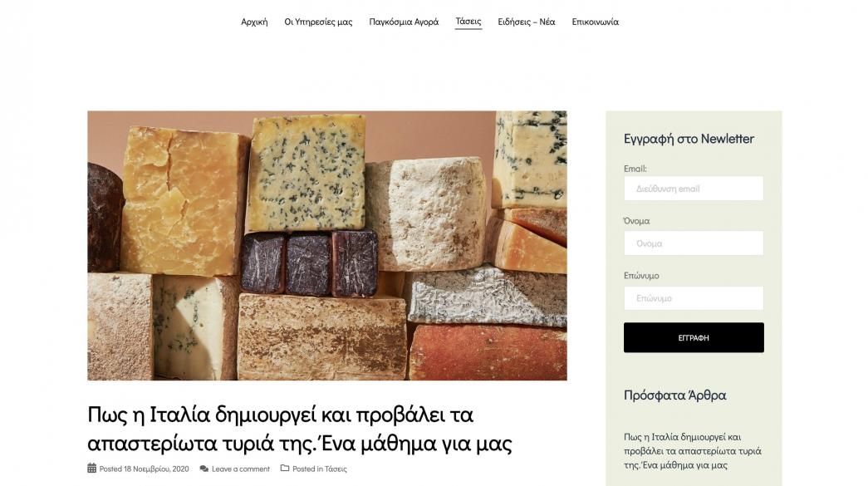Screen dimensions: 868x486
Task: Open the Αρχική menu item
Action: pyautogui.click(x=254, y=22)
